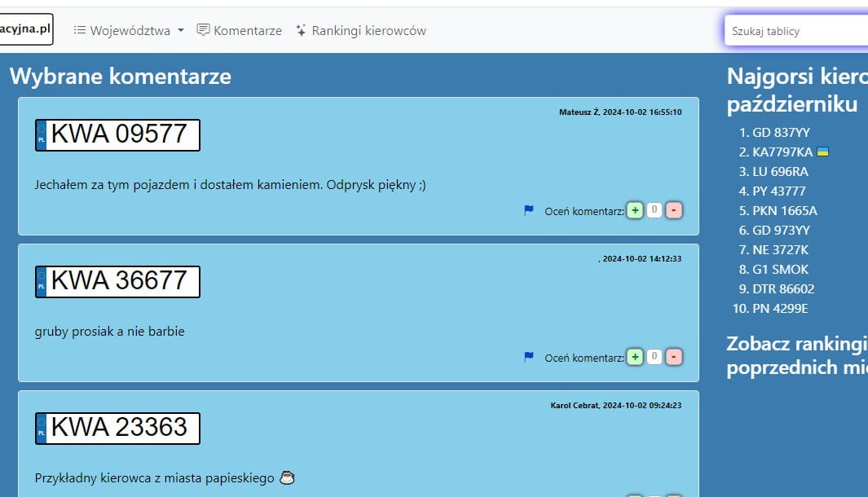Upvote the KWA 09577 comment with plus
Viewport: 868px width, 497px height.
635,210
